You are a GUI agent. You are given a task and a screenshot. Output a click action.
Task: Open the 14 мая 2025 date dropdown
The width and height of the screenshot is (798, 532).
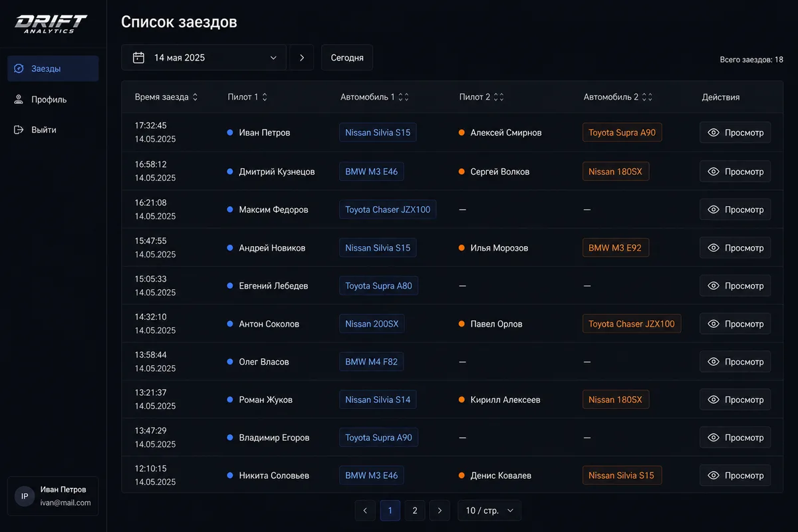tap(203, 58)
